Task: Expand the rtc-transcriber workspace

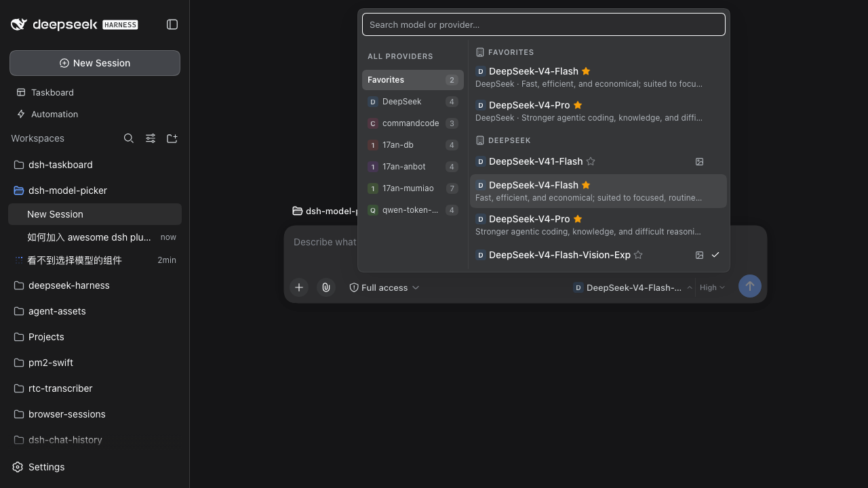Action: 95,388
